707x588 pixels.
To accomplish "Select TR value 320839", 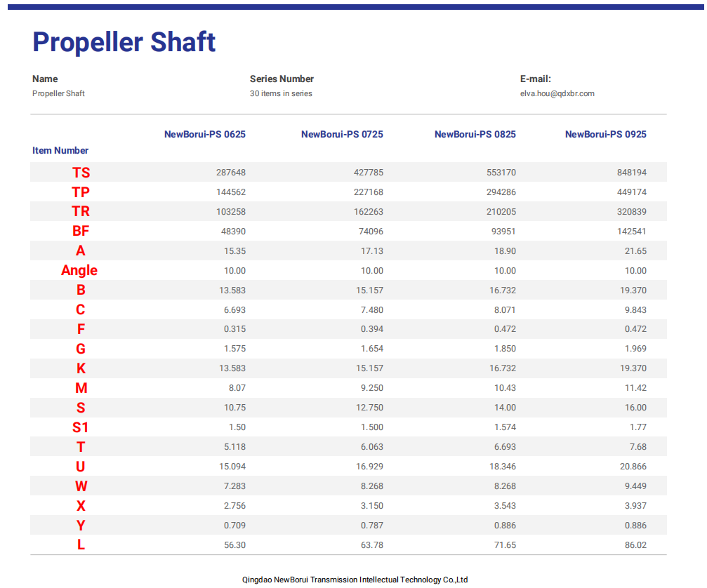I will click(x=632, y=212).
